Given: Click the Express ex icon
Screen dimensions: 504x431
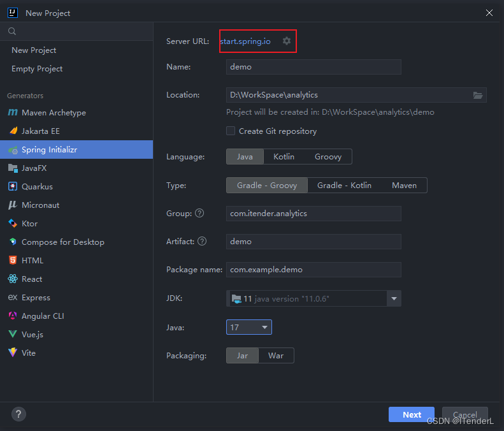Looking at the screenshot, I should click(13, 297).
